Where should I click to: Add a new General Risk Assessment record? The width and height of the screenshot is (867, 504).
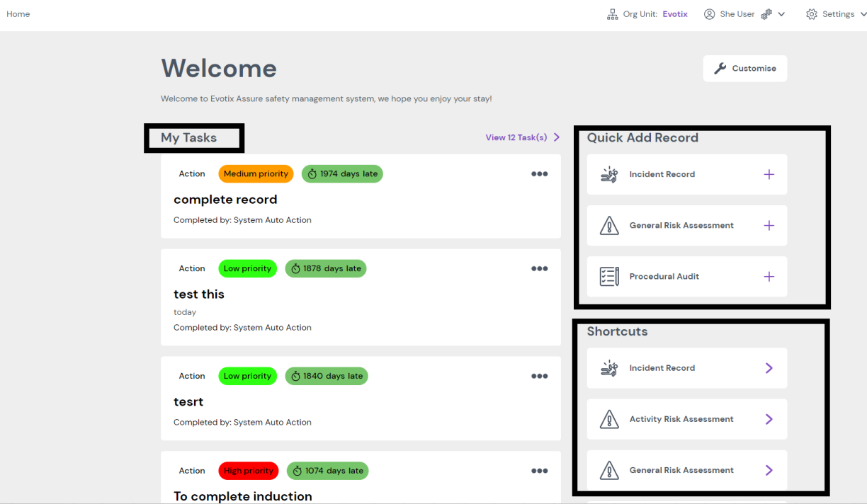tap(769, 226)
